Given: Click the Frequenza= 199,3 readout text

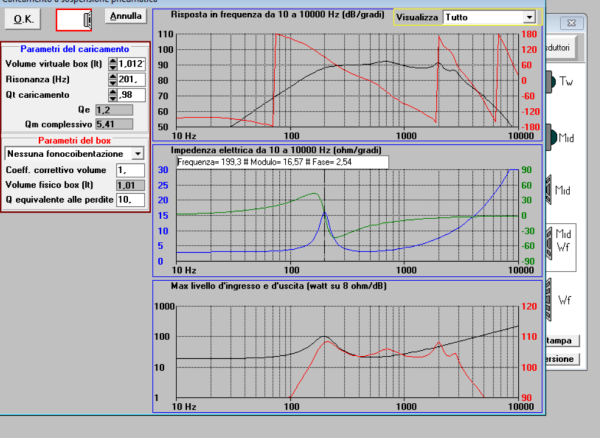Looking at the screenshot, I should (x=264, y=162).
